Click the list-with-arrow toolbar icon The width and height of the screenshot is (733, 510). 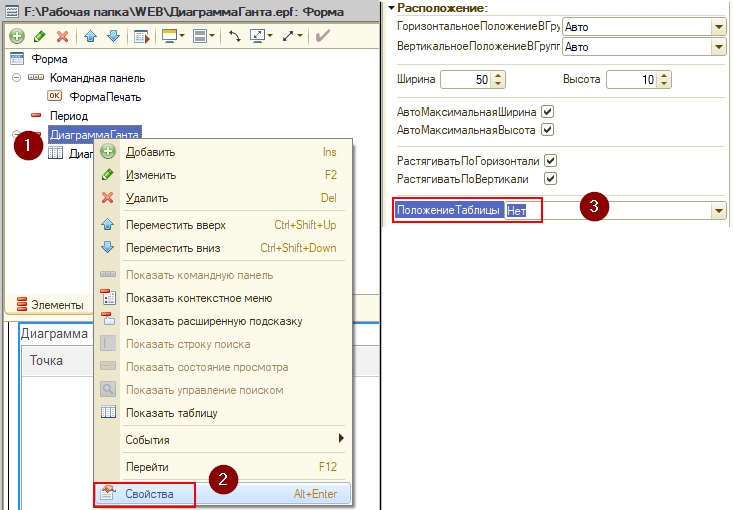(x=141, y=36)
